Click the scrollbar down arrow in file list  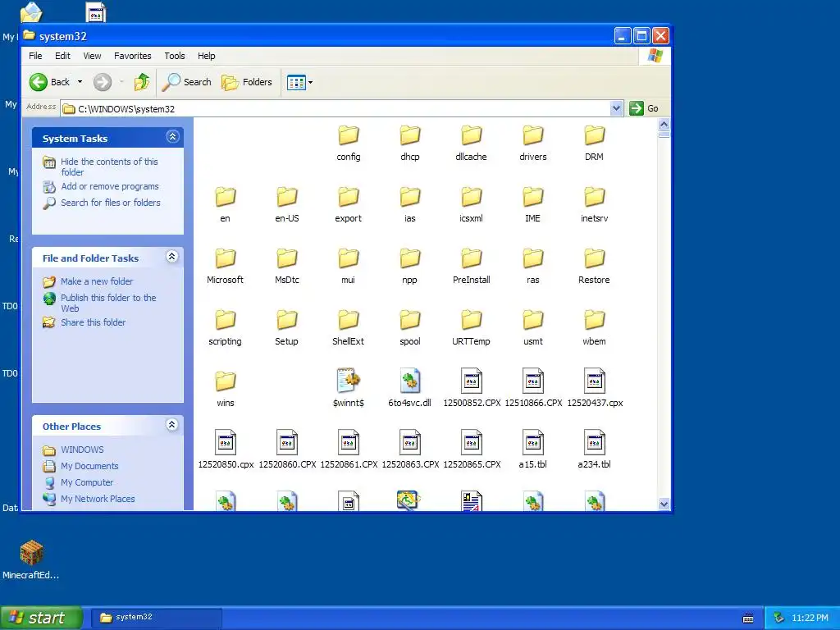coord(664,504)
